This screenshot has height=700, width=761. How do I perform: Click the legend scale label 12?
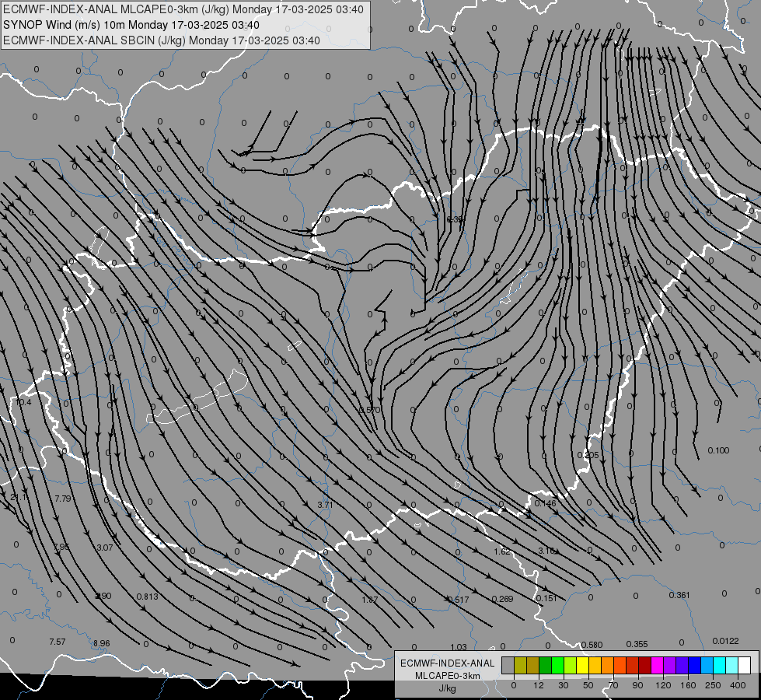coord(539,685)
